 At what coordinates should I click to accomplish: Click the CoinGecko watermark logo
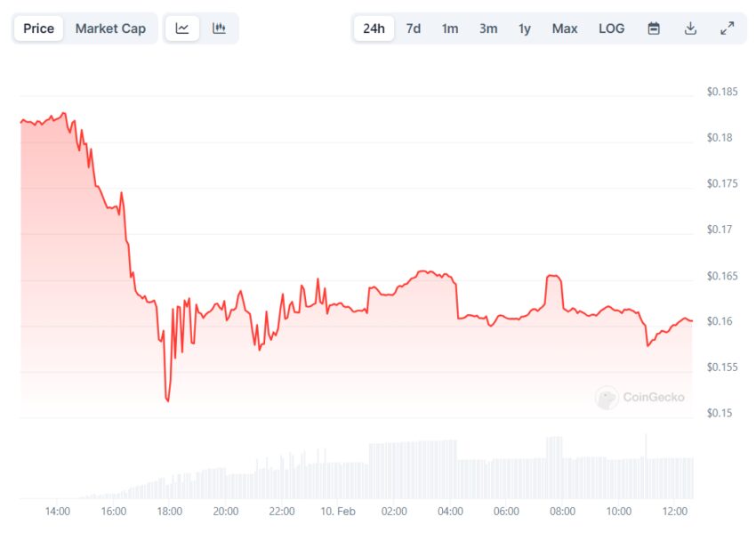(x=640, y=397)
